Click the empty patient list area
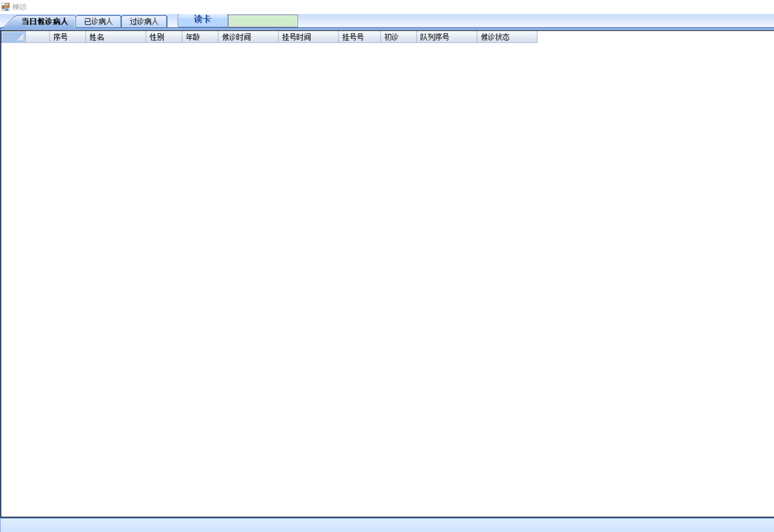The height and width of the screenshot is (532, 774). [387, 277]
